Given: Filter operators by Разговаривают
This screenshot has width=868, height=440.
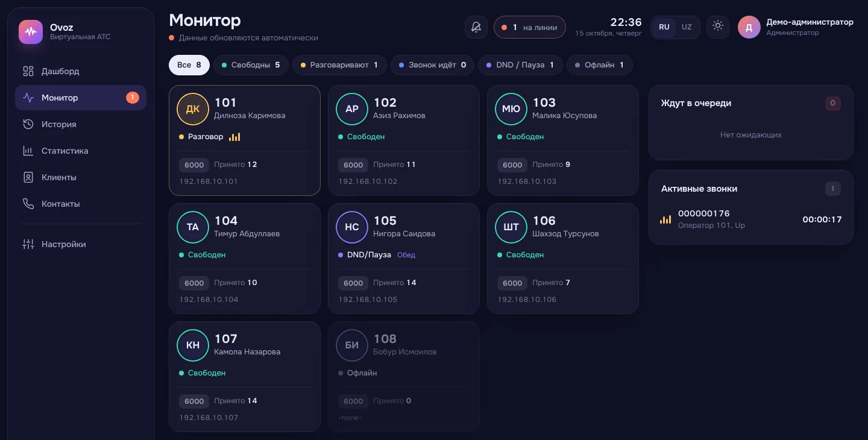Looking at the screenshot, I should [x=339, y=65].
